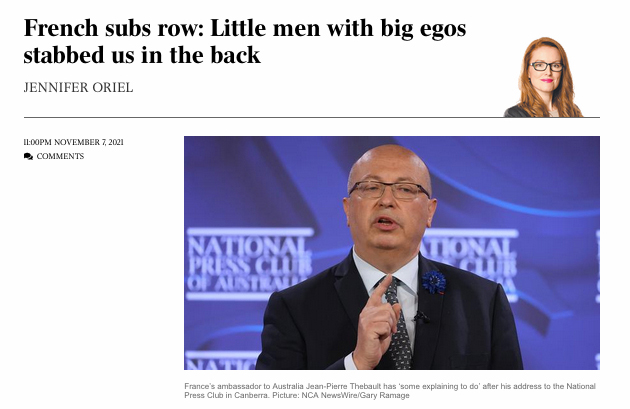
Task: Click the words 'stabbed us in the back'
Action: (142, 55)
